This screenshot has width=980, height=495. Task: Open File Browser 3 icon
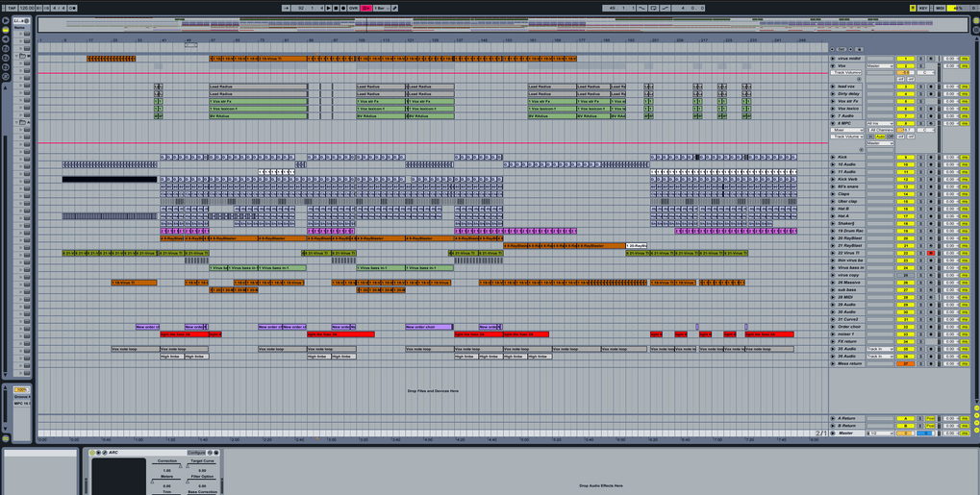point(6,67)
